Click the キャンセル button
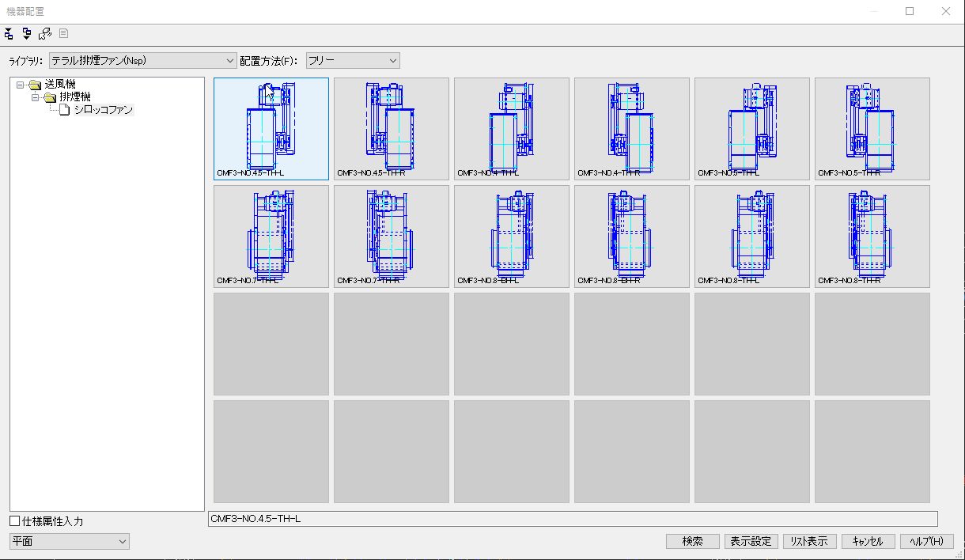This screenshot has width=965, height=560. tap(868, 541)
